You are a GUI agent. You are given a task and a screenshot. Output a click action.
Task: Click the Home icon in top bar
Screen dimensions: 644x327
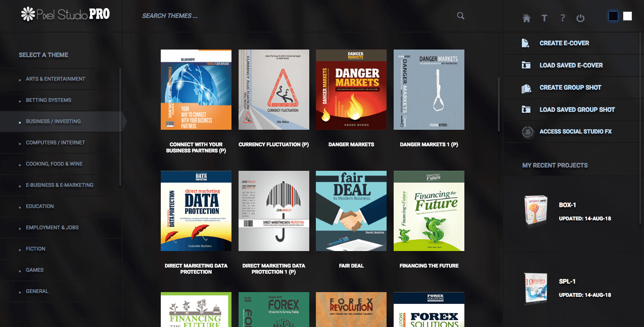pyautogui.click(x=527, y=18)
